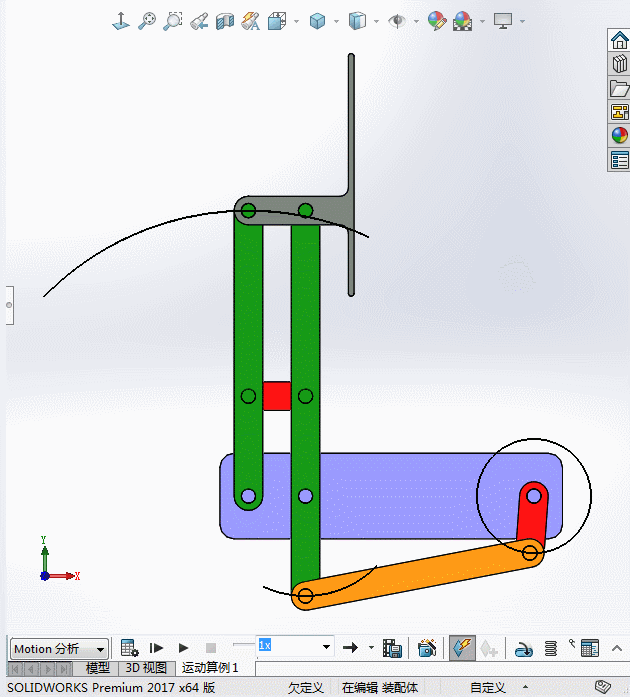Viewport: 630px width, 697px height.
Task: Add a Spring with spring icon
Action: pos(550,649)
